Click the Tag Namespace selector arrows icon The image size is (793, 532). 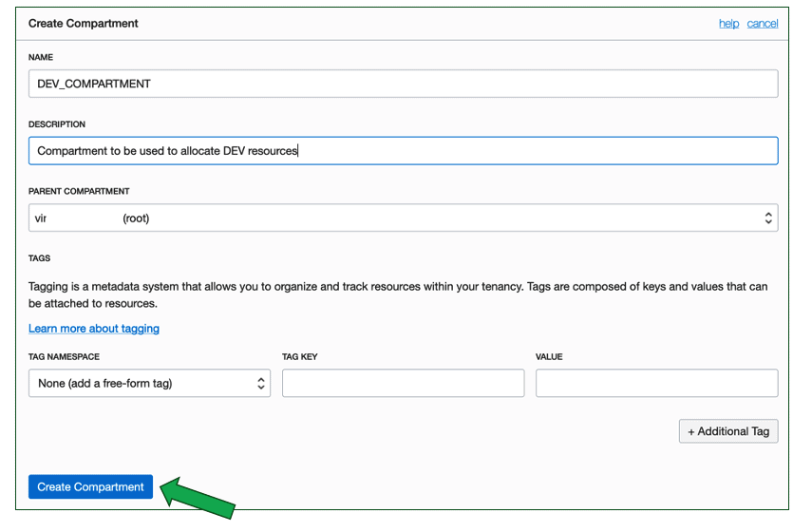[x=261, y=383]
